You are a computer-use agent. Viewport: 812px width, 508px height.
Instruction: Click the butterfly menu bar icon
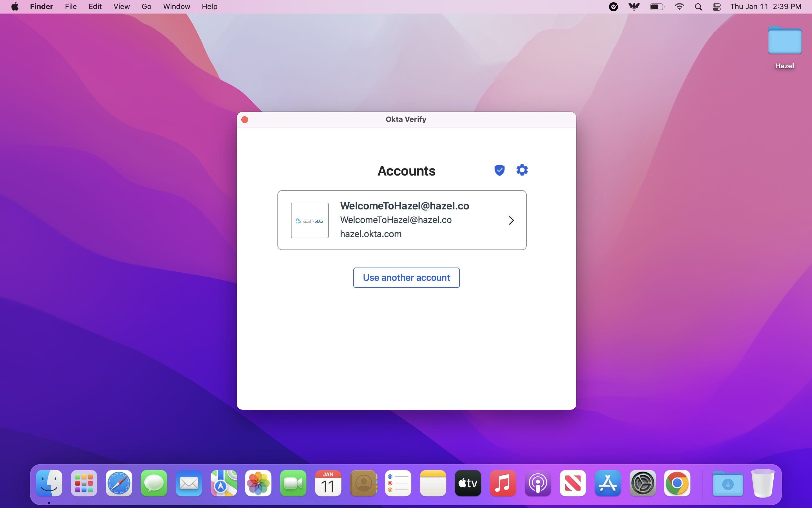click(x=634, y=7)
